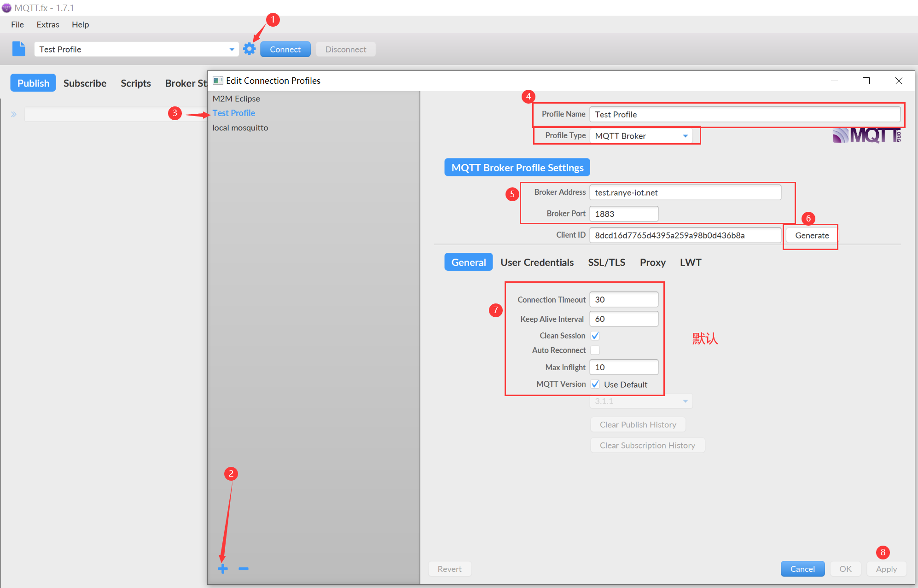This screenshot has height=588, width=918.
Task: Select the local mosquitto profile in the list
Action: 240,128
